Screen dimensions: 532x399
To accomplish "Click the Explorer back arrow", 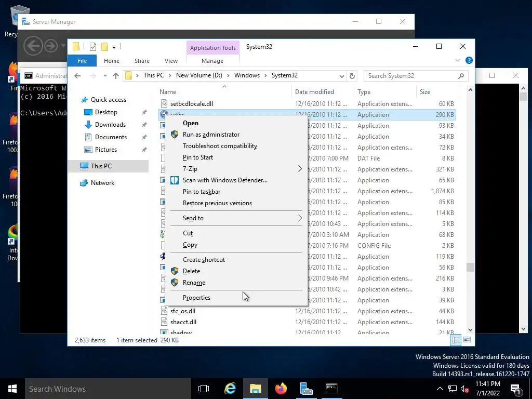I will (78, 76).
